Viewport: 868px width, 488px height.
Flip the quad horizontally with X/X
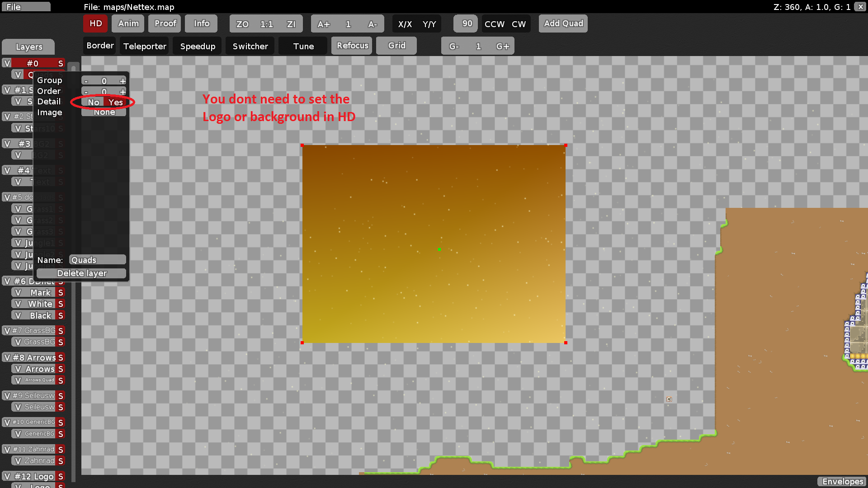(x=406, y=24)
